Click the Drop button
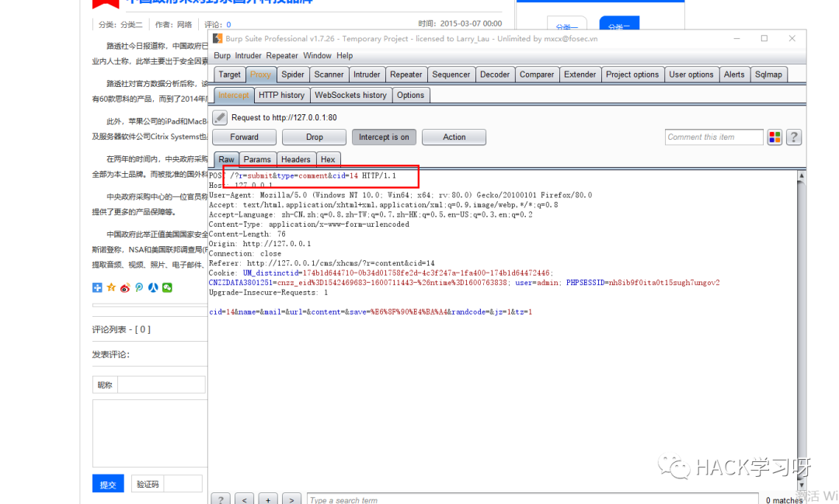The width and height of the screenshot is (839, 504). 314,137
